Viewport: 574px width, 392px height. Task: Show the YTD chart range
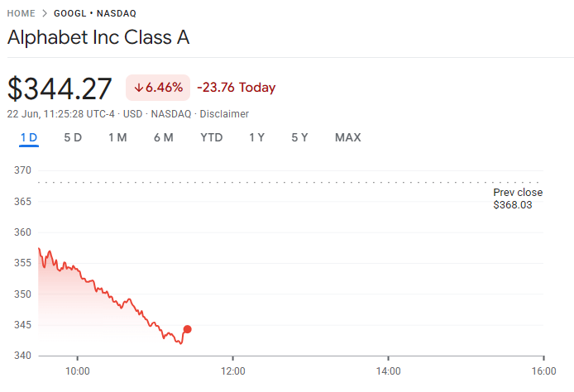click(211, 137)
